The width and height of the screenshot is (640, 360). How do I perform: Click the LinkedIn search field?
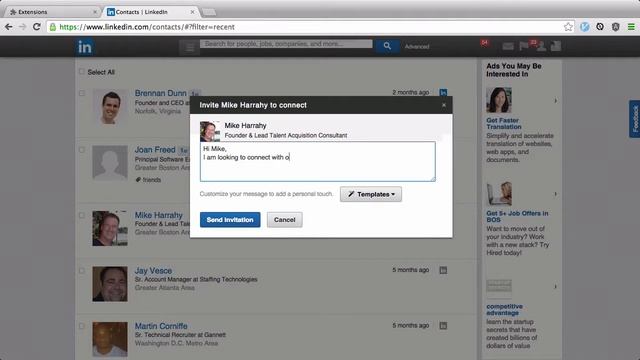286,44
